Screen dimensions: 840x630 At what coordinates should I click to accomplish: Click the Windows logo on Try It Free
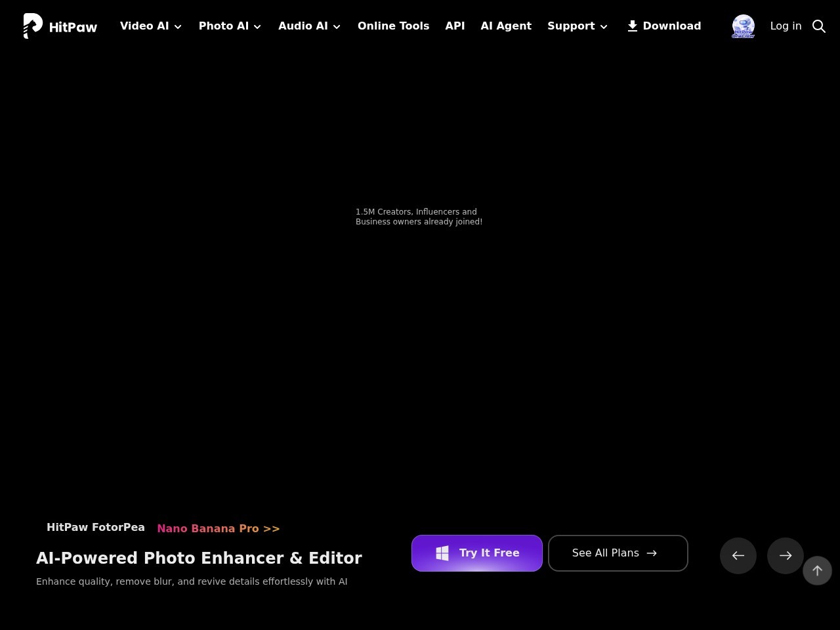tap(442, 553)
